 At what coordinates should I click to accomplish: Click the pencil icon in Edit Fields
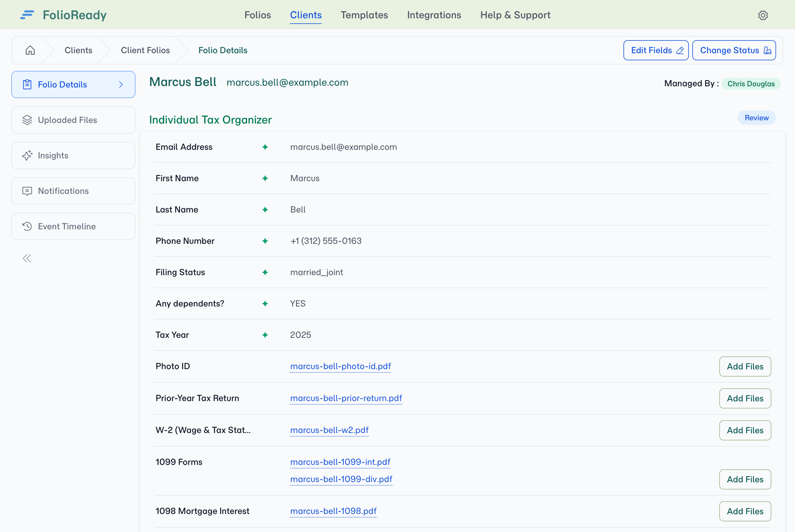pos(680,51)
